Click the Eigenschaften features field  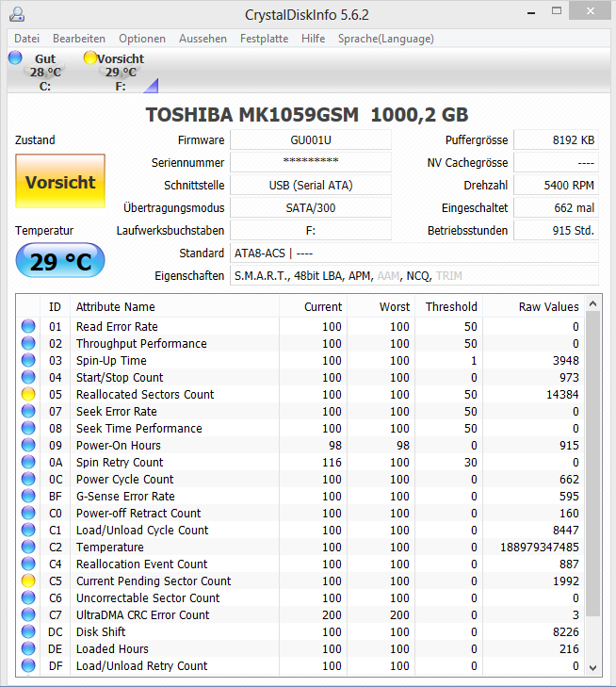point(414,275)
